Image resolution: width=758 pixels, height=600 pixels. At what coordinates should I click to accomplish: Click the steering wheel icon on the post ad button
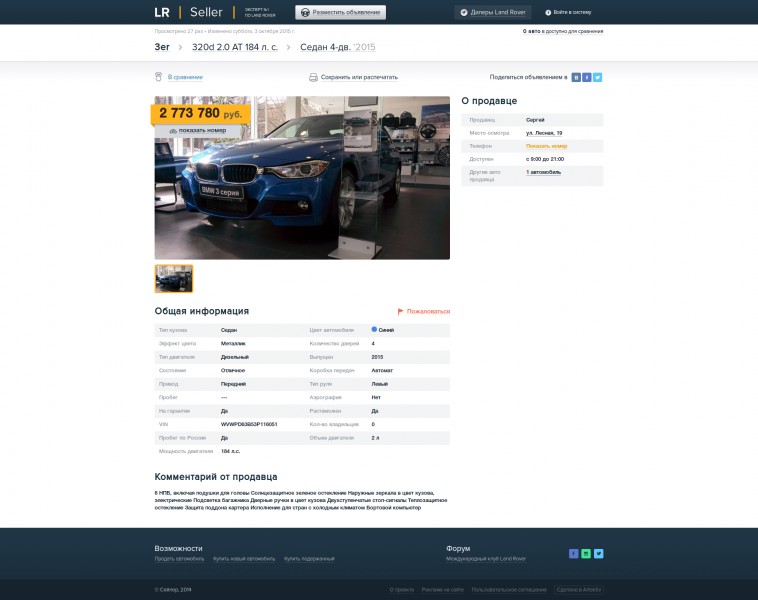point(305,13)
